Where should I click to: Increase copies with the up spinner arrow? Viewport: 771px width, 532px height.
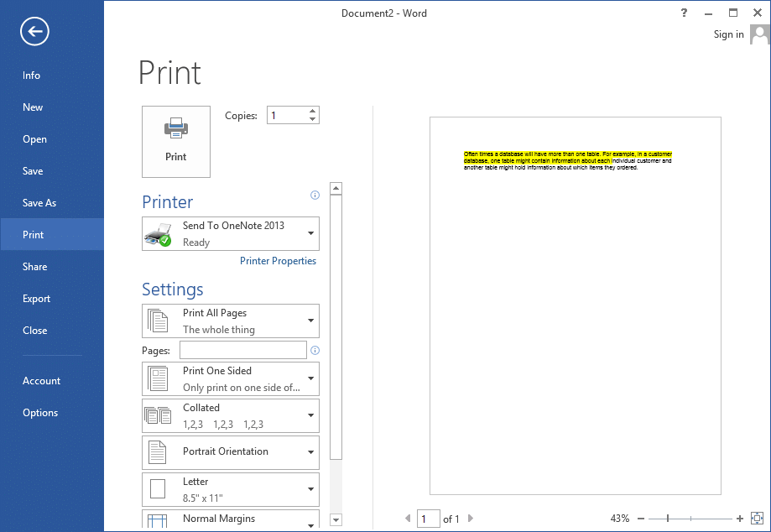(312, 111)
